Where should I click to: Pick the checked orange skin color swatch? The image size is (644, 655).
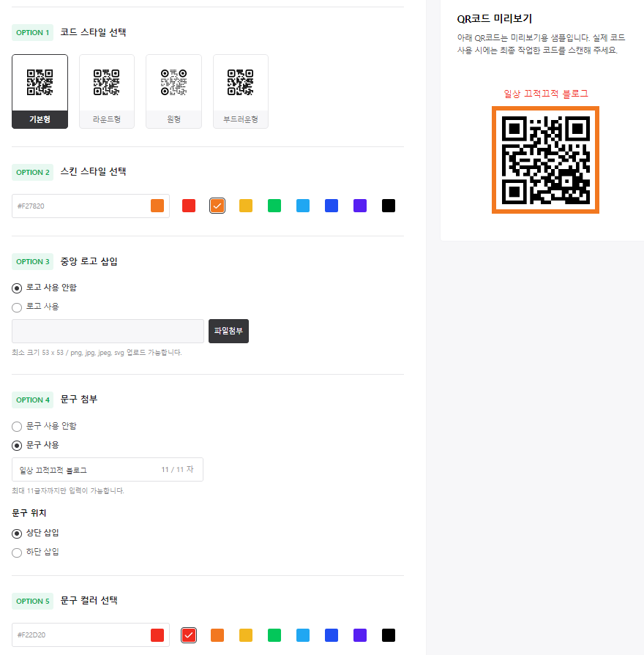coord(217,206)
